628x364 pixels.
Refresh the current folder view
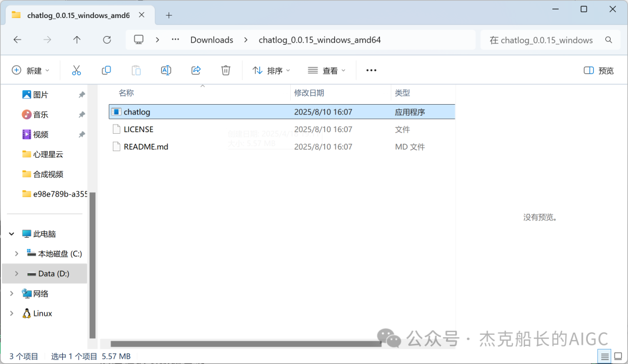tap(107, 40)
